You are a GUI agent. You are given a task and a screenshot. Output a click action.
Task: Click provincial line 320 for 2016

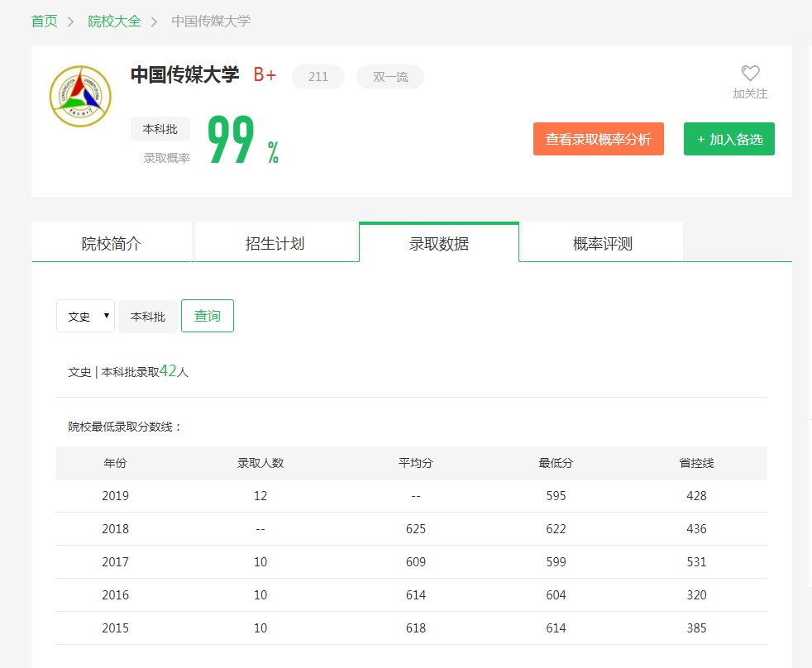(696, 595)
